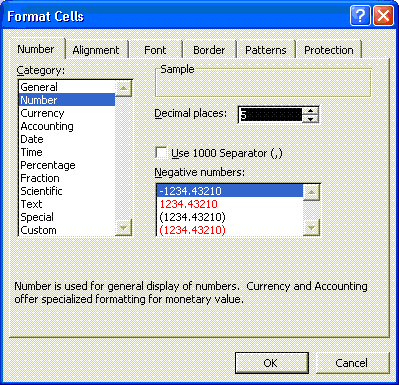Enable Use 1000 Separator checkbox

[161, 153]
